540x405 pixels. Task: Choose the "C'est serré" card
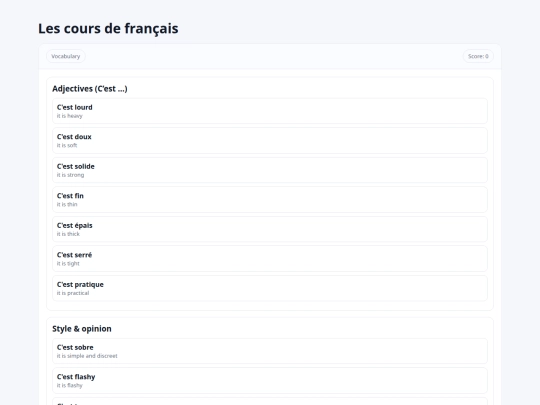[270, 259]
